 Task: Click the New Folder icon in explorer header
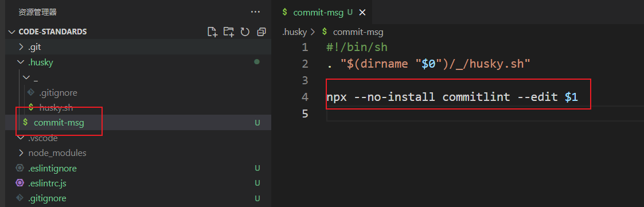(228, 32)
